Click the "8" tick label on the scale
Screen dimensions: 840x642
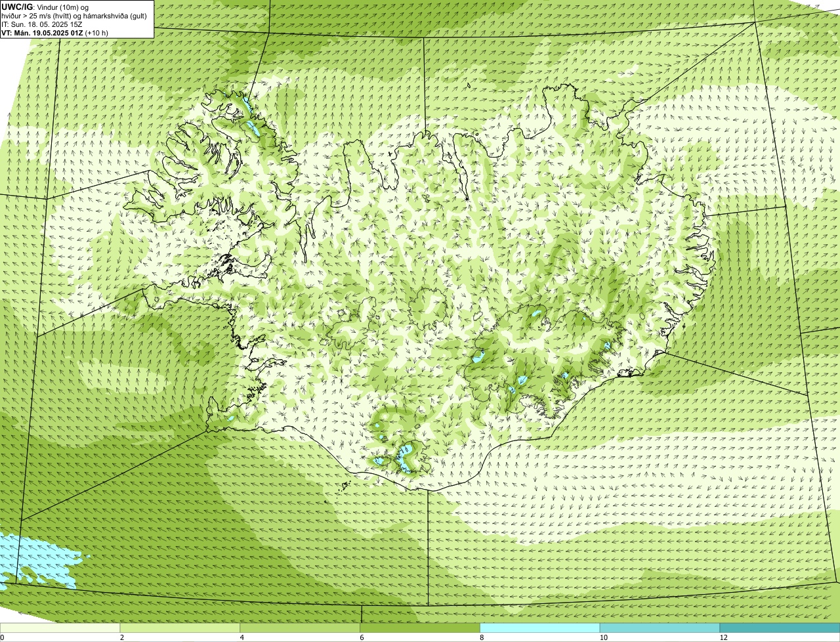point(482,637)
